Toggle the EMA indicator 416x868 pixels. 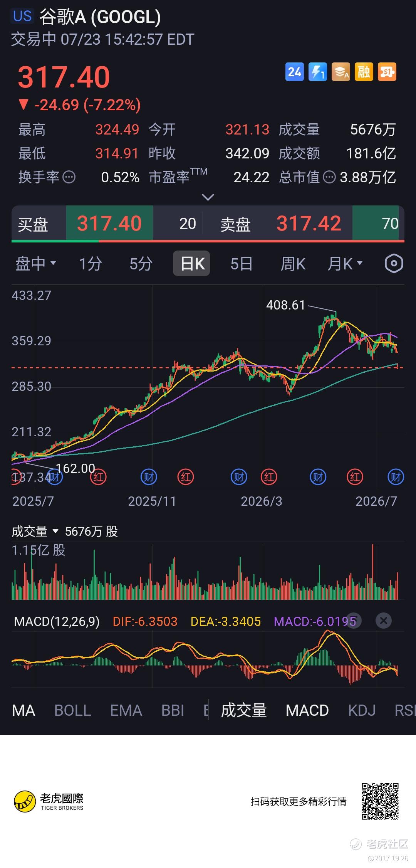(x=126, y=710)
